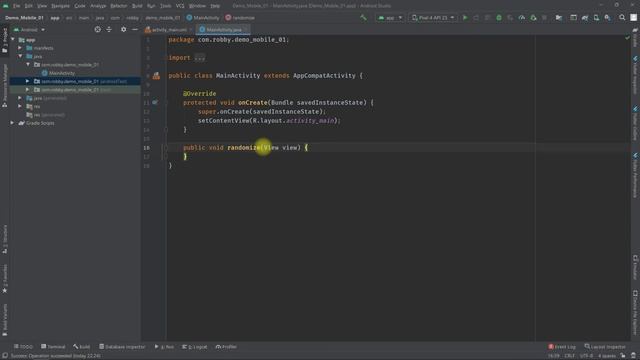Viewport: 640px width, 360px height.
Task: Fold the onCreate method using its gutter marker
Action: click(x=166, y=102)
